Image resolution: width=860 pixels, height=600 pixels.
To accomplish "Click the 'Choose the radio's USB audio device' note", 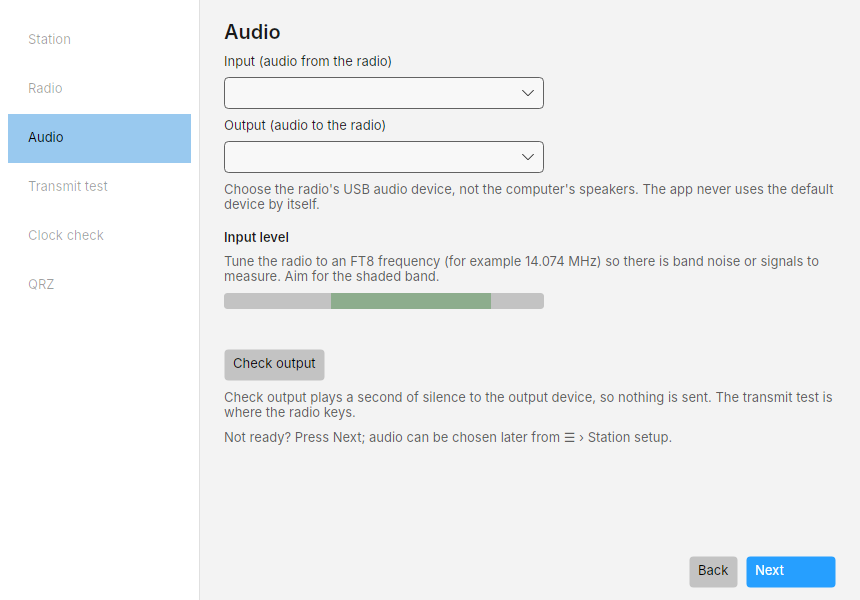I will (529, 197).
